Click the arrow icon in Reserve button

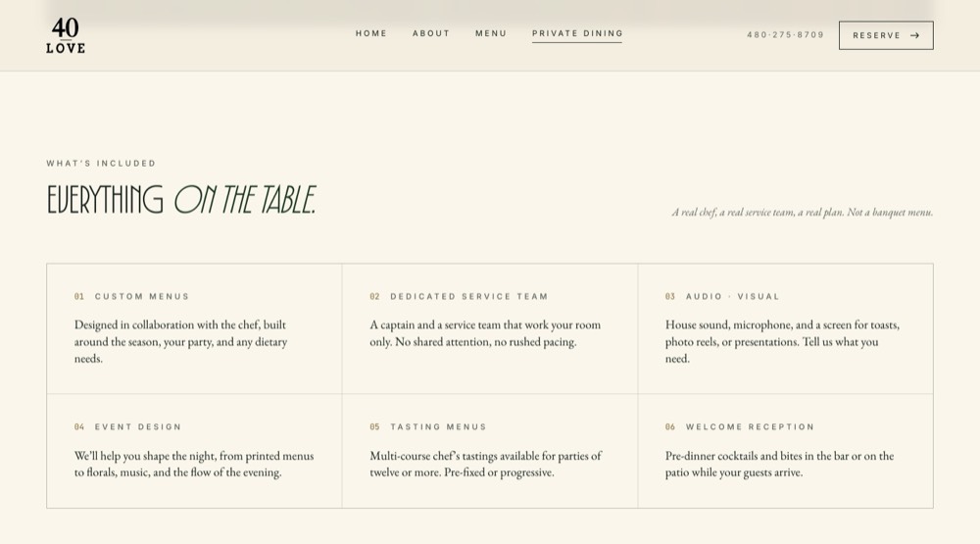click(x=914, y=35)
